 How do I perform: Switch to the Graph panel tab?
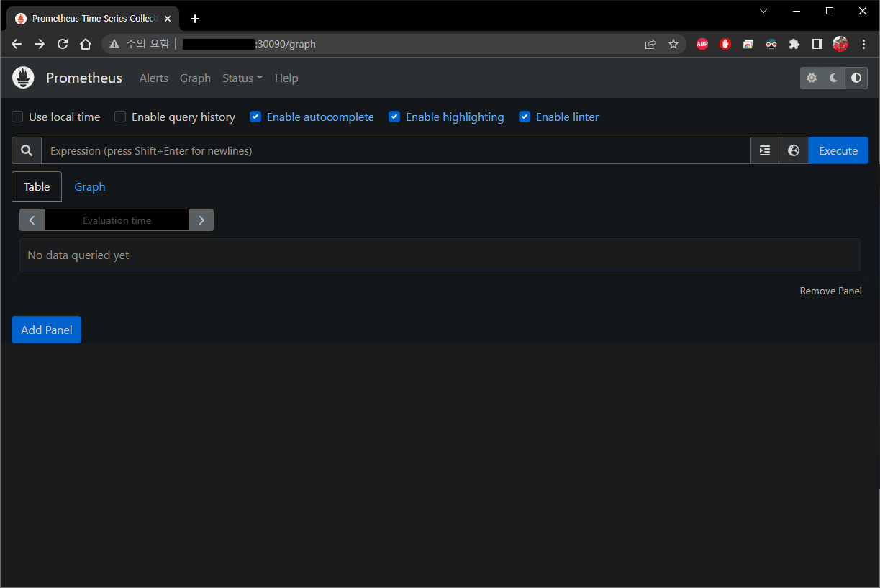(90, 186)
